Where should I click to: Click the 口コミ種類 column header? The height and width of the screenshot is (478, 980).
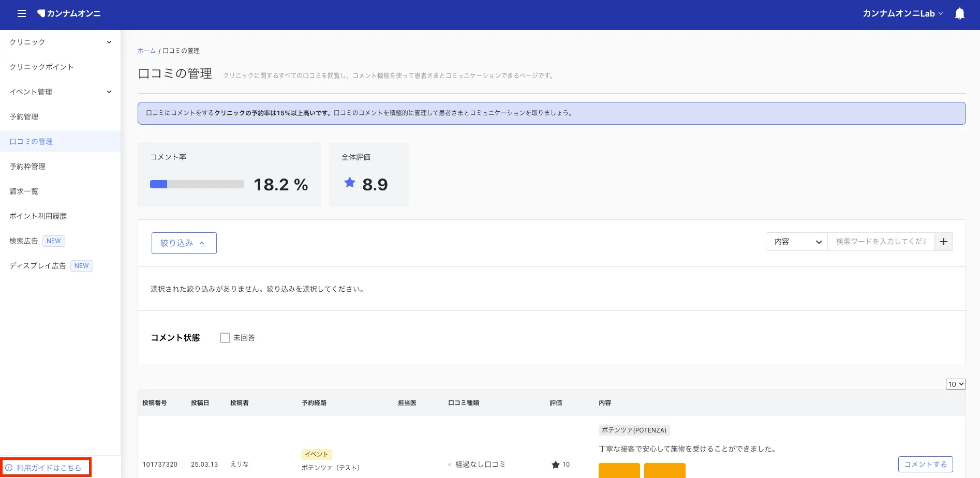click(464, 403)
